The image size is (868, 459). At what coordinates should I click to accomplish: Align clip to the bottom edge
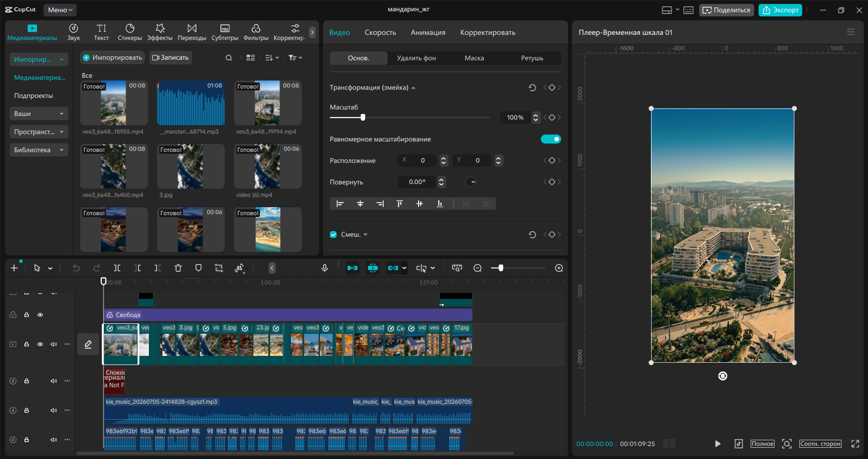[x=439, y=204]
